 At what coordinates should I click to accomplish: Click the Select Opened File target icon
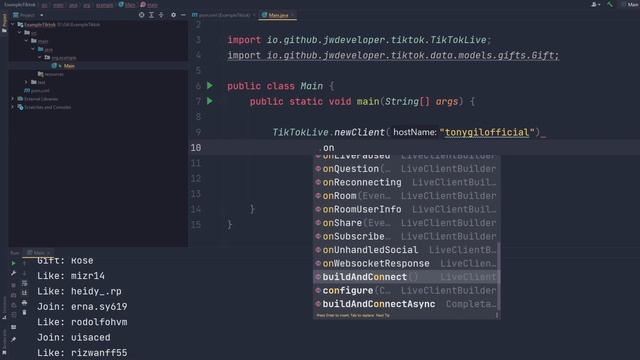click(142, 15)
